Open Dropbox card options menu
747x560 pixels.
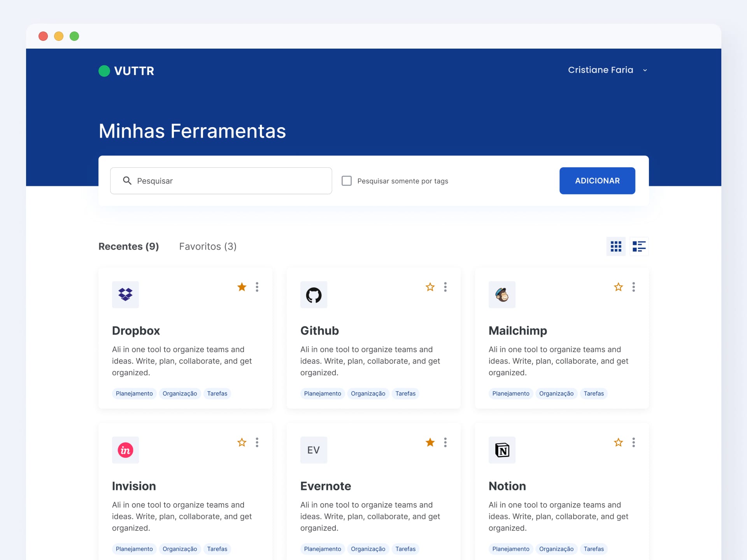257,287
